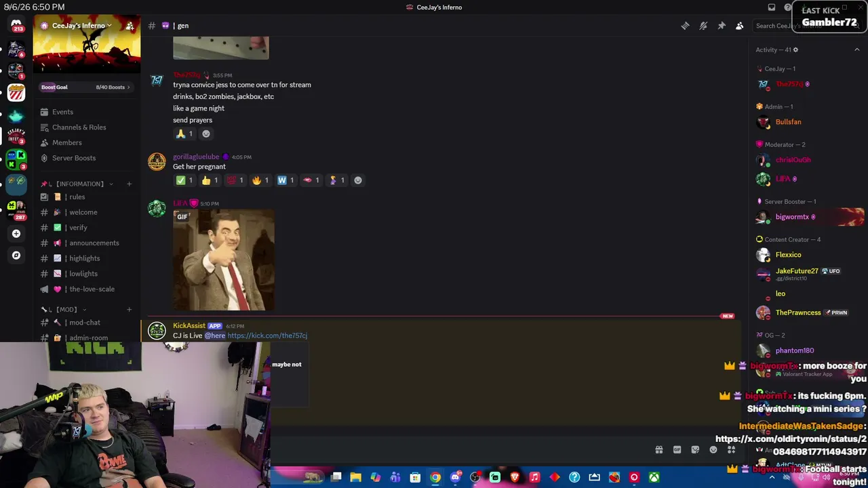
Task: Open ThePrawncess in member list
Action: pyautogui.click(x=808, y=312)
